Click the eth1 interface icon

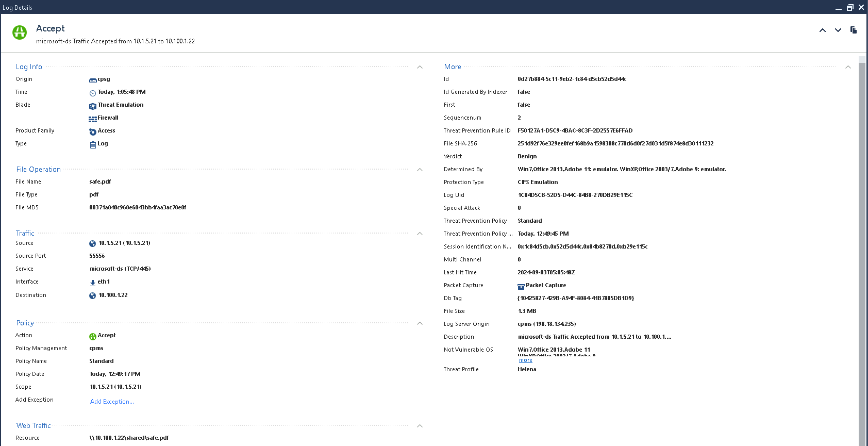[x=93, y=283]
